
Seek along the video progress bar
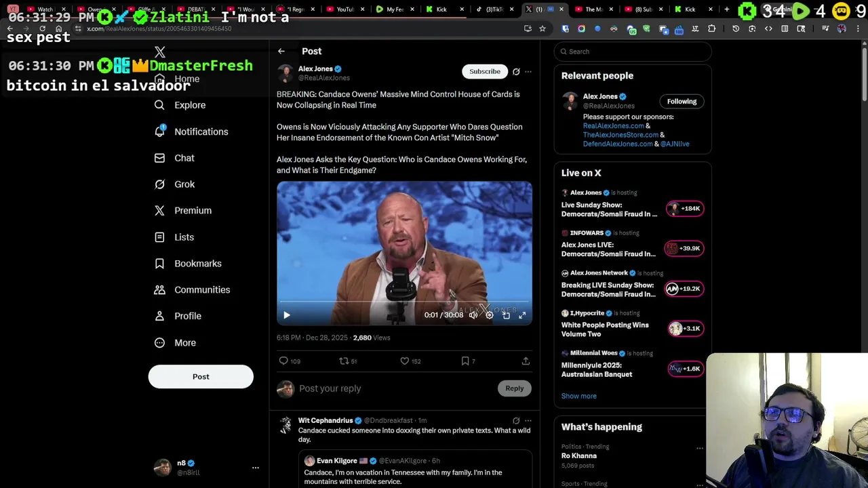(x=404, y=302)
